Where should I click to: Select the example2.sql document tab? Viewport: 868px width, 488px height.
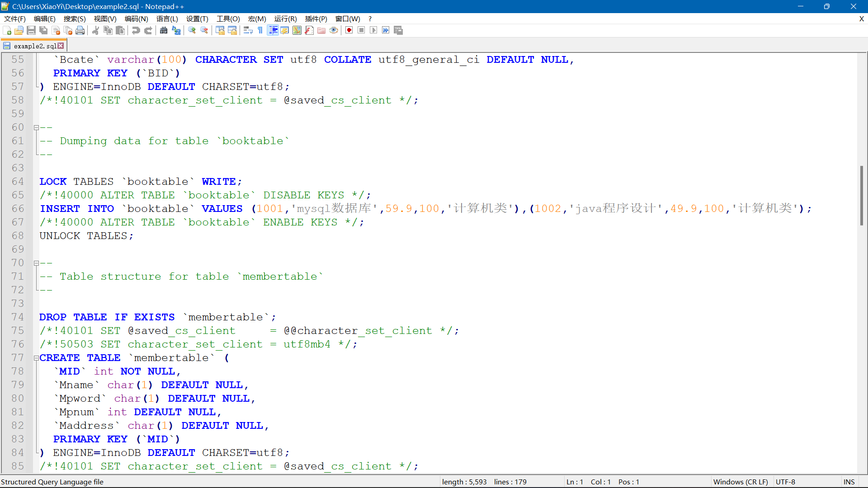coord(34,45)
